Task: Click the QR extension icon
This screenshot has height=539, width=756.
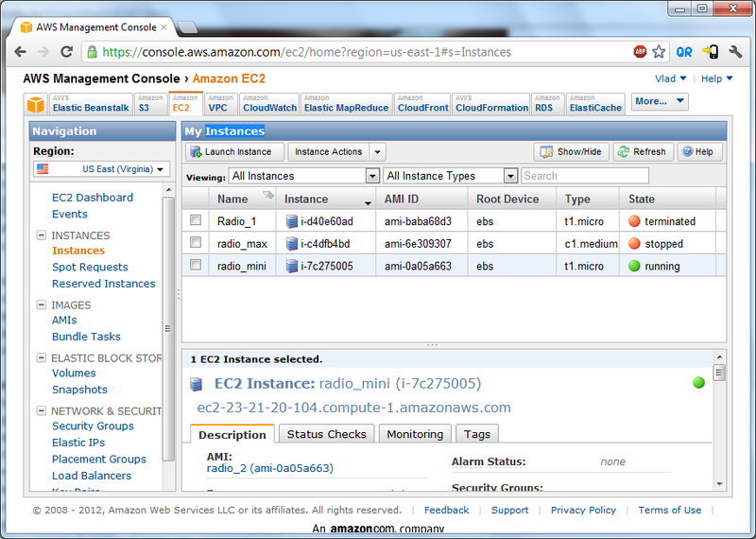Action: (x=684, y=52)
